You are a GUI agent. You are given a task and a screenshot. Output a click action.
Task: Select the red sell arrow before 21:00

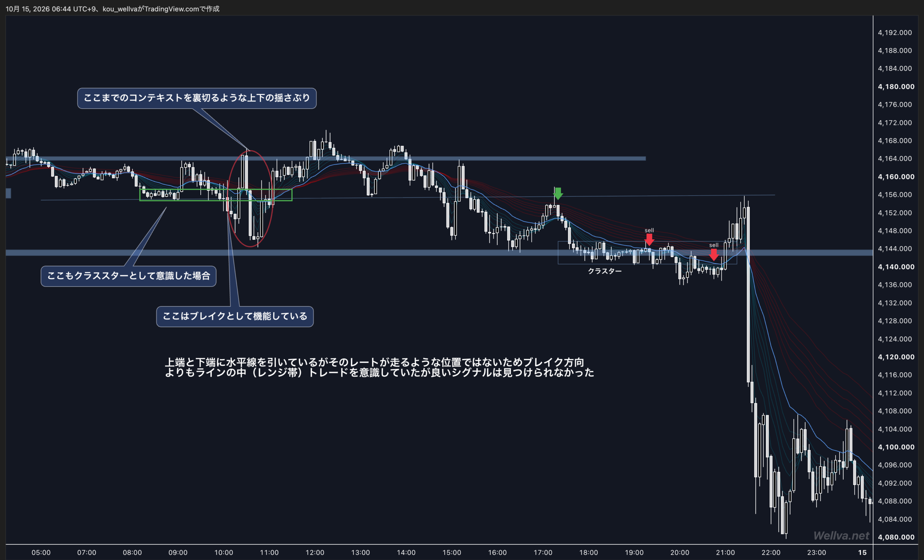click(714, 255)
